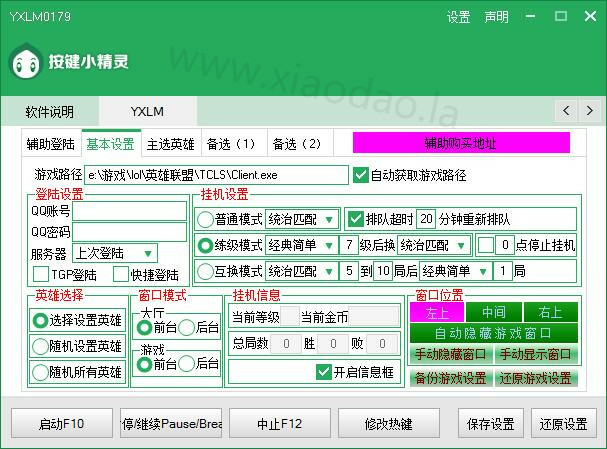
Task: Select 大厅 前台 radio button
Action: coord(144,328)
